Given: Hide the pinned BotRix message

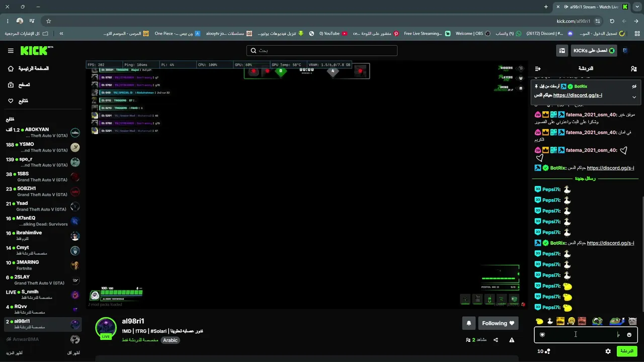Looking at the screenshot, I should [634, 86].
